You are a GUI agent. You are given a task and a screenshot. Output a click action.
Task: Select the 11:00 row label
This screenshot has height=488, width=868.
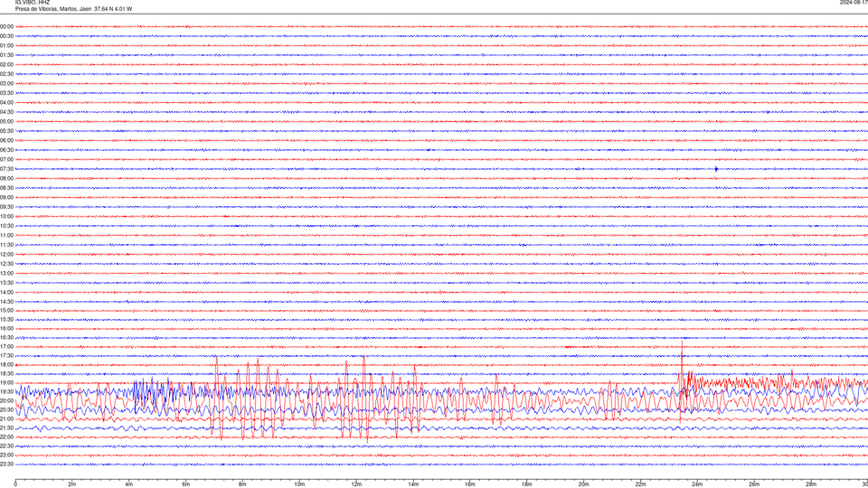click(6, 235)
